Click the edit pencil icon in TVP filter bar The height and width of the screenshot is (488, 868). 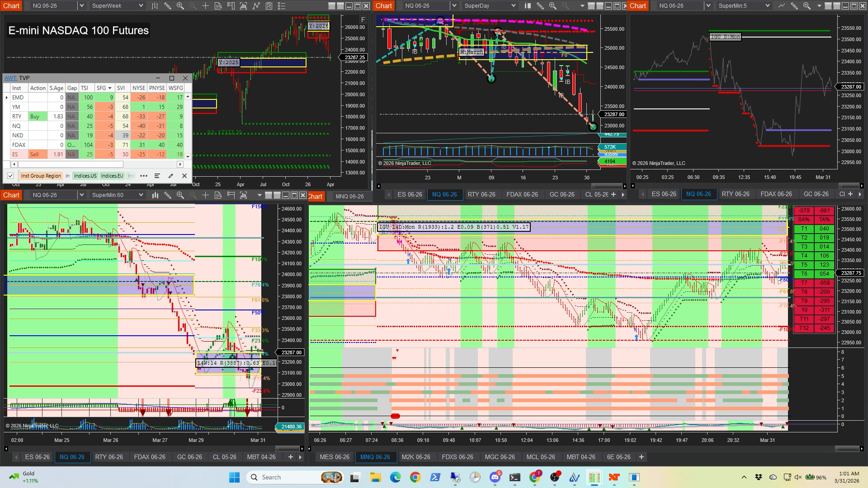click(171, 176)
